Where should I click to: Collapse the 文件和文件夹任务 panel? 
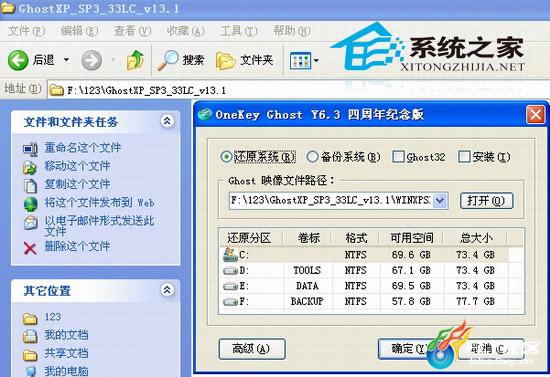pyautogui.click(x=167, y=121)
